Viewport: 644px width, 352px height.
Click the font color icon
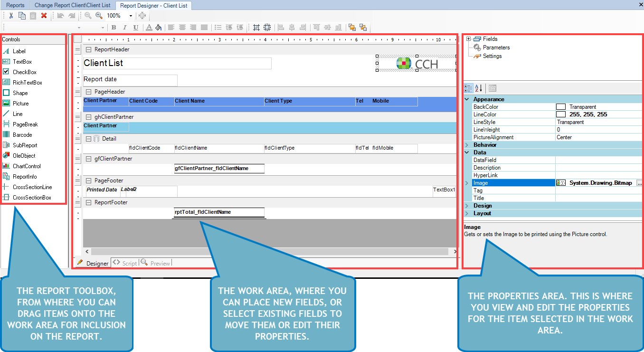click(149, 28)
